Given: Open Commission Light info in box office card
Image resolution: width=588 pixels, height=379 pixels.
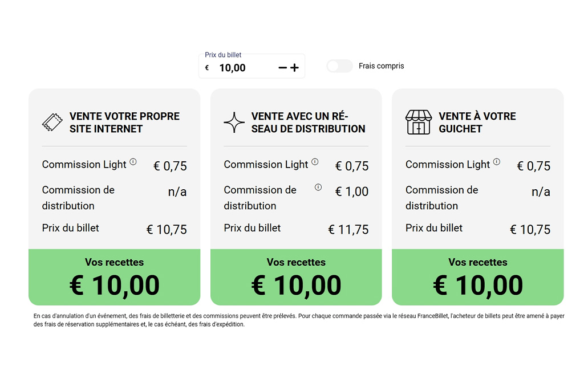Looking at the screenshot, I should pyautogui.click(x=497, y=162).
